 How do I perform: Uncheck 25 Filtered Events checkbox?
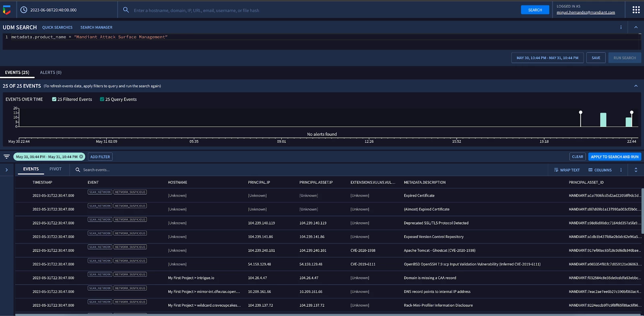tap(54, 99)
